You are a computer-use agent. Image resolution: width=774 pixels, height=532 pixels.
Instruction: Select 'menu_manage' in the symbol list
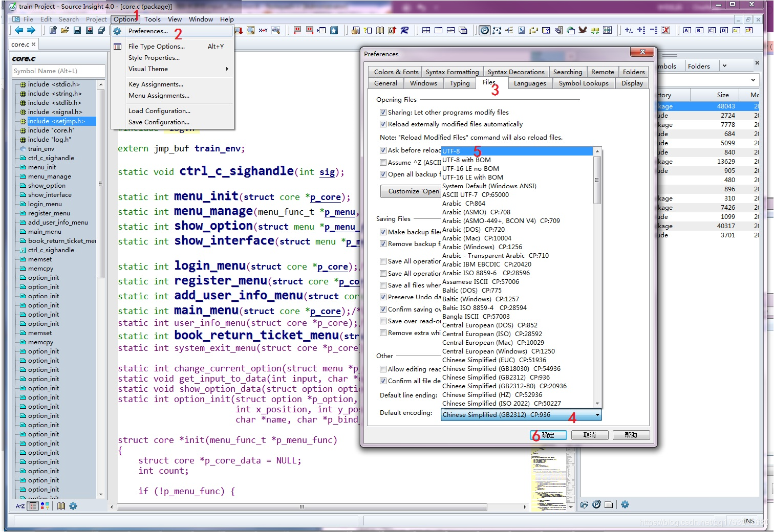(49, 176)
